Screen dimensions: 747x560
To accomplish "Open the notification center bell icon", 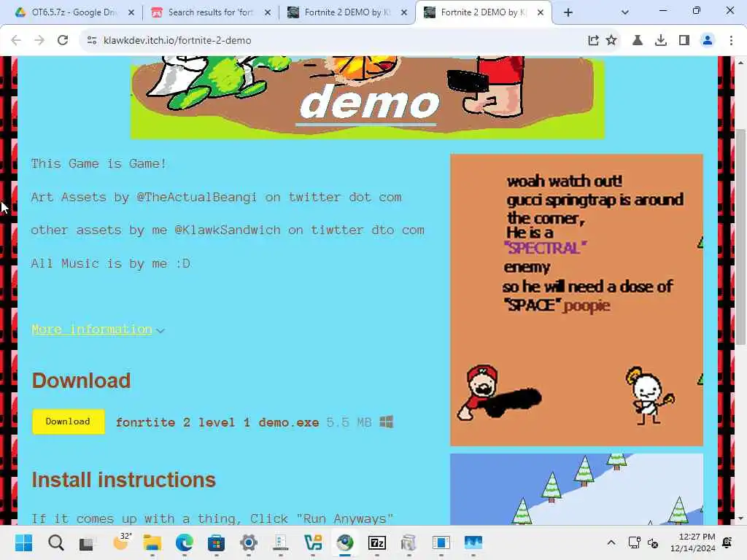I will 727,542.
